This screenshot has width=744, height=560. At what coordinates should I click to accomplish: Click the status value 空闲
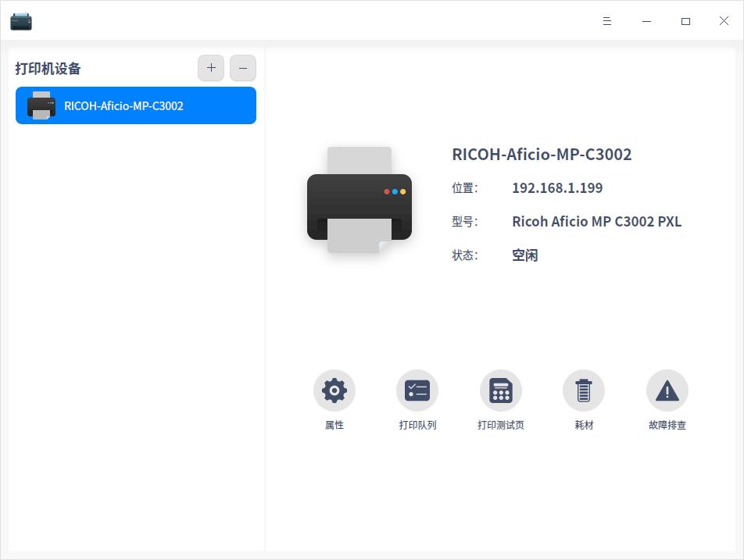(x=524, y=255)
